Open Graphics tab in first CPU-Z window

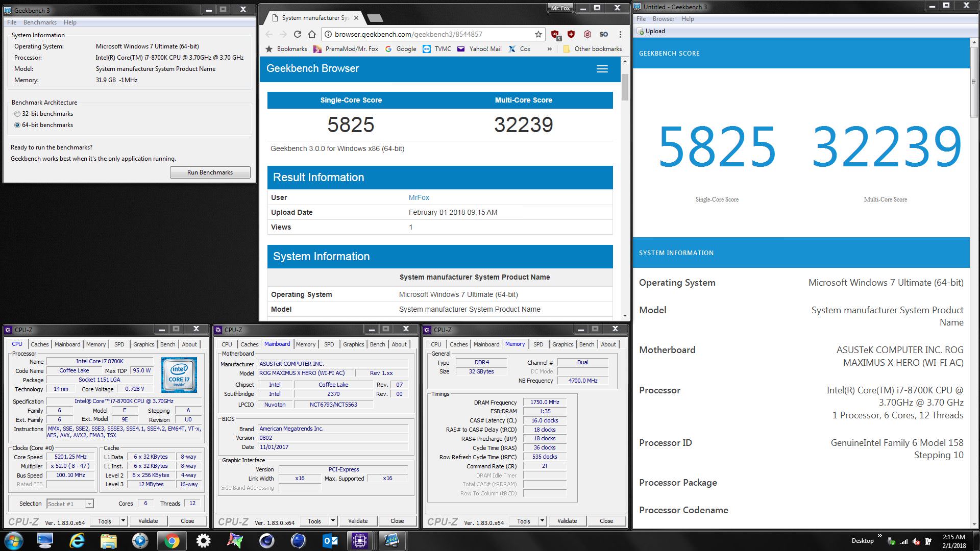(144, 344)
